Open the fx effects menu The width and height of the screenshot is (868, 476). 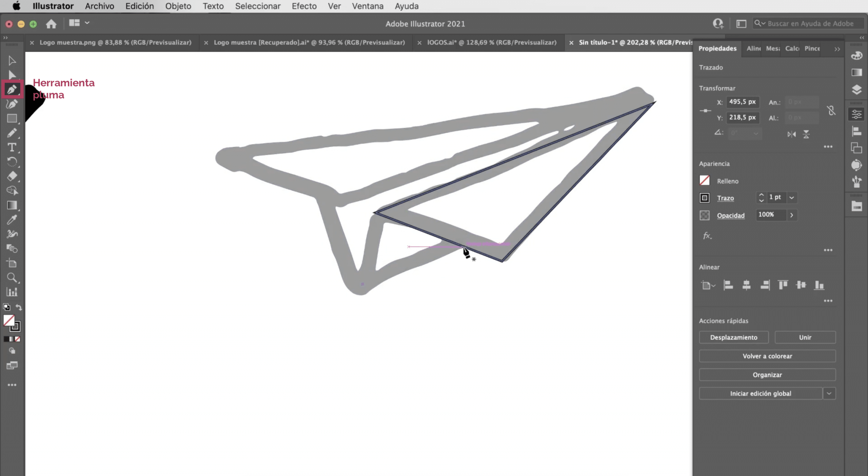[x=707, y=235]
